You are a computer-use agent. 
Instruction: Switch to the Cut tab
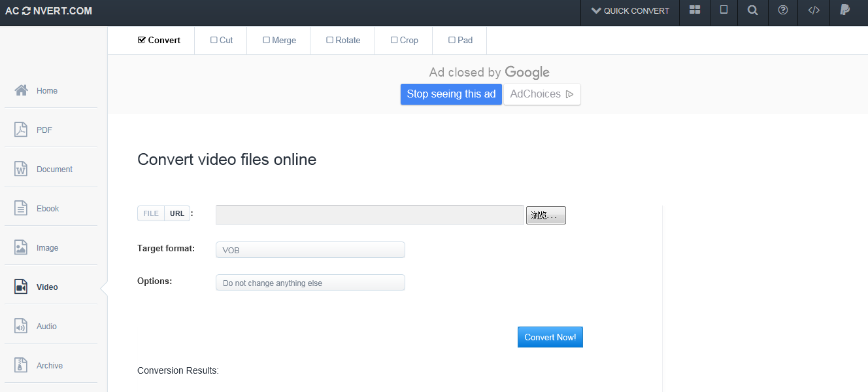(222, 40)
